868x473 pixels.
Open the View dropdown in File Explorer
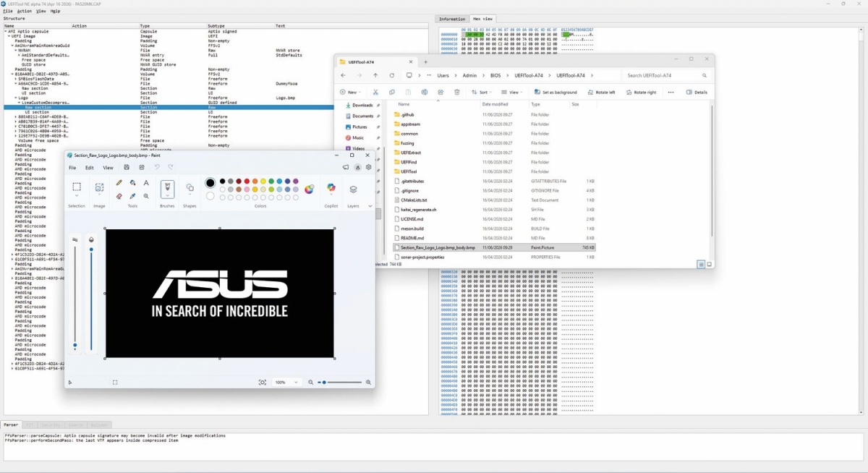pyautogui.click(x=511, y=92)
